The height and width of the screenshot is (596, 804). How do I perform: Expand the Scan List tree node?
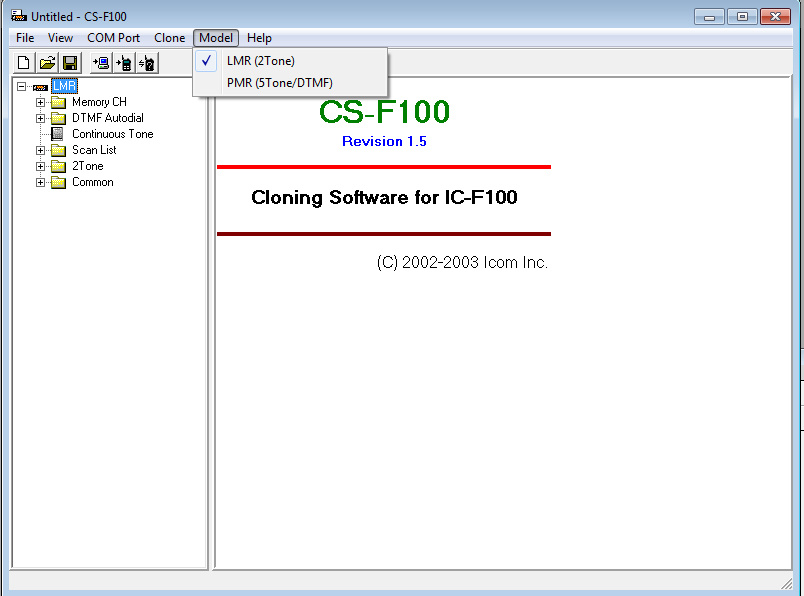tap(41, 150)
